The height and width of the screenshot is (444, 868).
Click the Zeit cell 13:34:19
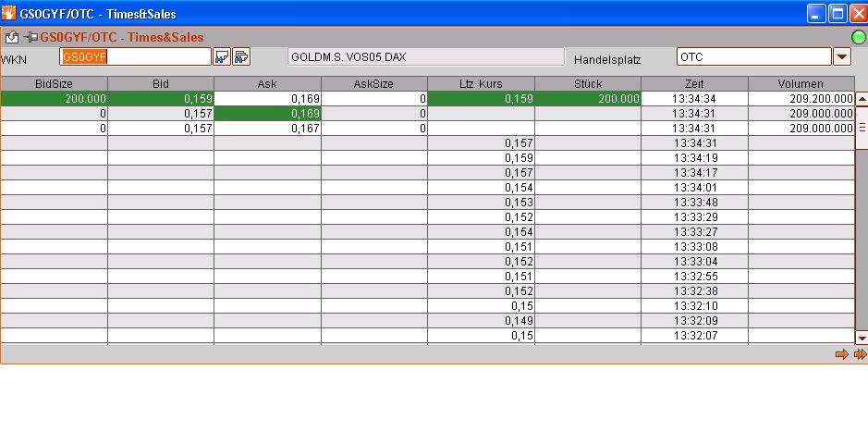[695, 158]
